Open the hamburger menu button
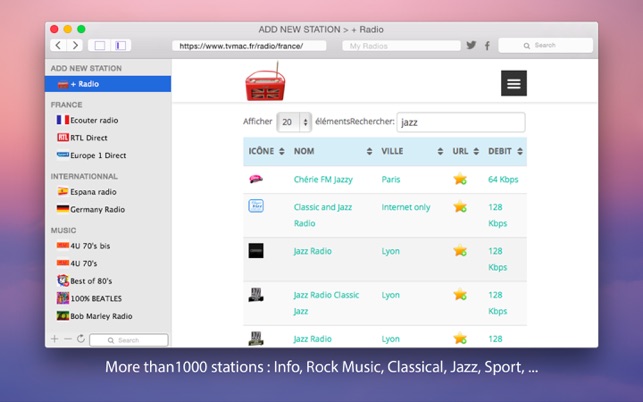The height and width of the screenshot is (402, 643). point(514,83)
